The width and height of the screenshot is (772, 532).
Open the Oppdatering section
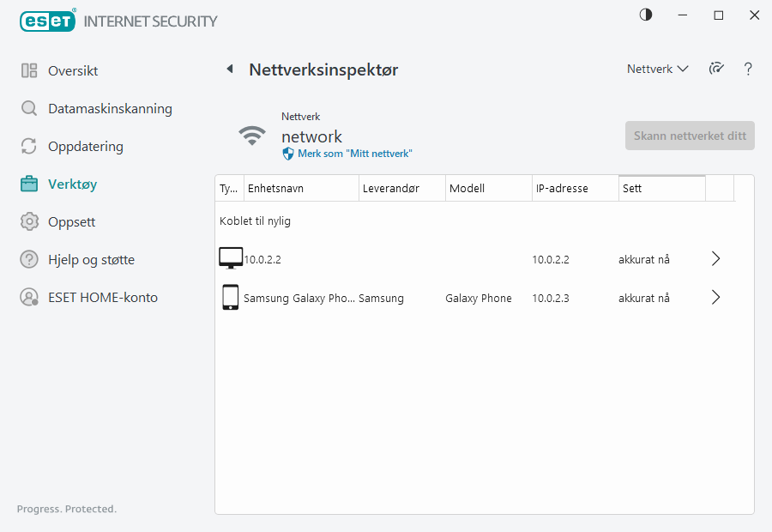tap(85, 147)
